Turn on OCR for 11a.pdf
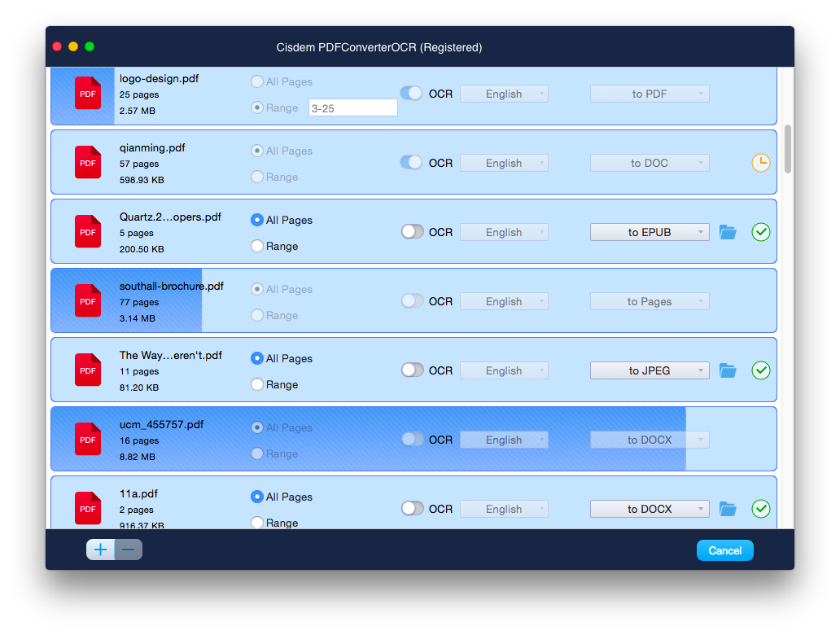Image resolution: width=840 pixels, height=635 pixels. coord(413,509)
